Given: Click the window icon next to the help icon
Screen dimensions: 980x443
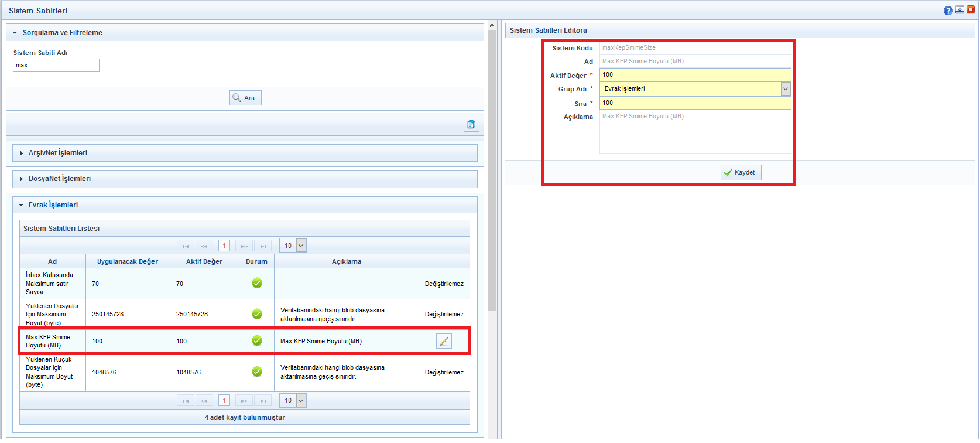Looking at the screenshot, I should tap(960, 10).
